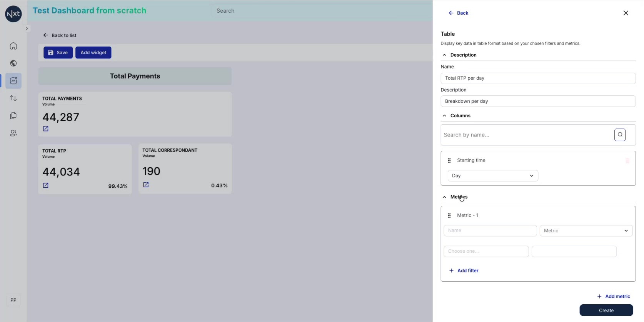Click the Add widget button
Image resolution: width=644 pixels, height=322 pixels.
[x=93, y=53]
